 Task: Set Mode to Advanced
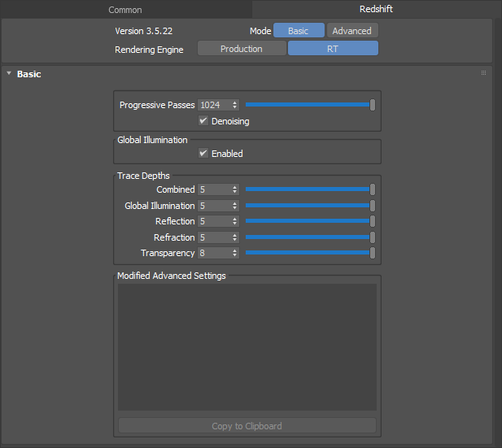[352, 31]
